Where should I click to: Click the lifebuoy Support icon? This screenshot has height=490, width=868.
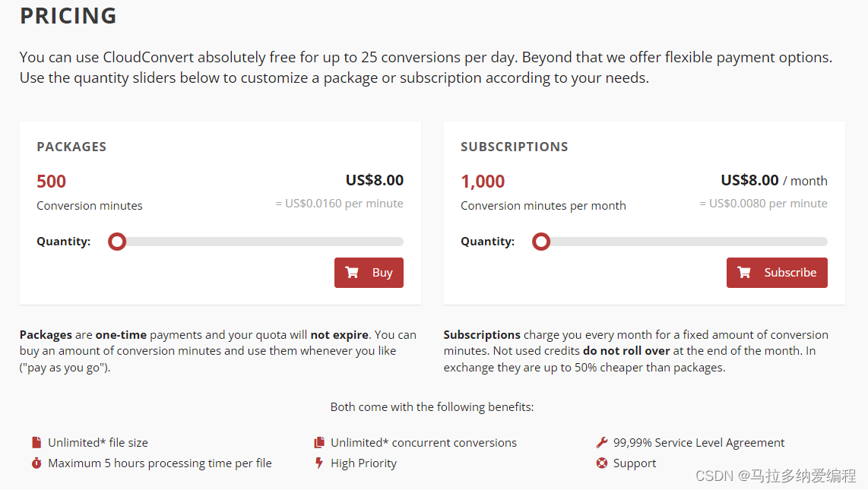pos(602,463)
